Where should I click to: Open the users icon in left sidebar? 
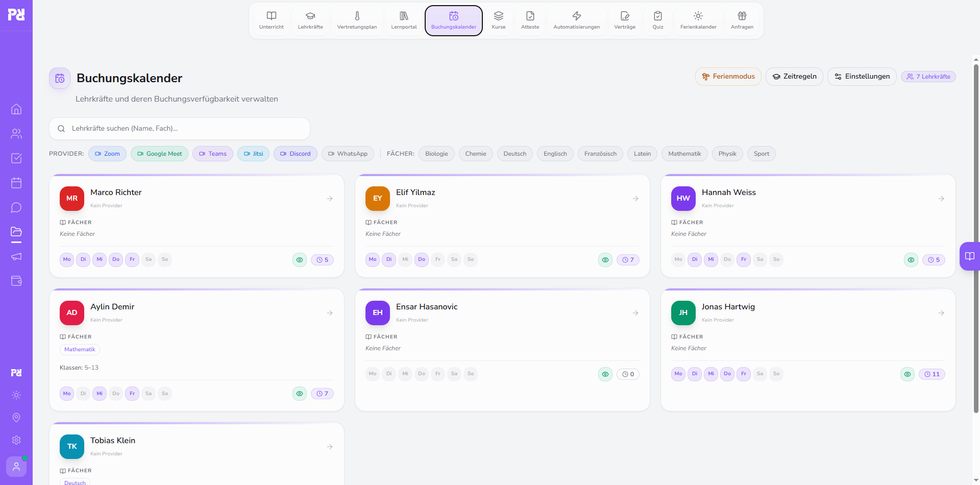click(16, 134)
